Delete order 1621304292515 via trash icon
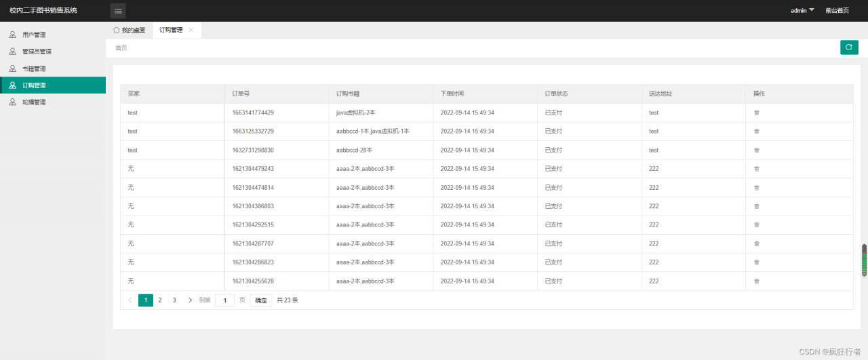 757,224
